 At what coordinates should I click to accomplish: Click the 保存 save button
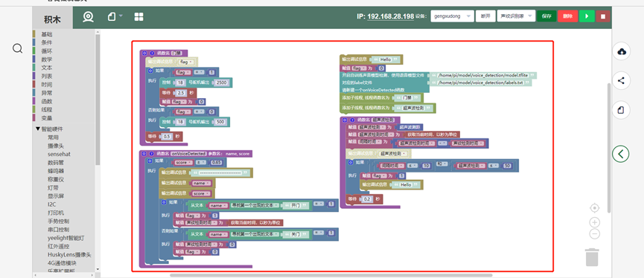(x=546, y=16)
